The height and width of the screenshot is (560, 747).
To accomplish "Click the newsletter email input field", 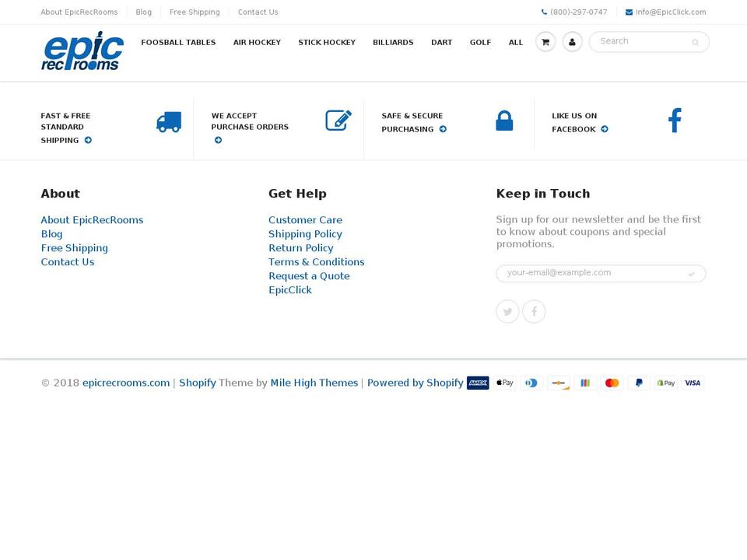I will click(601, 273).
